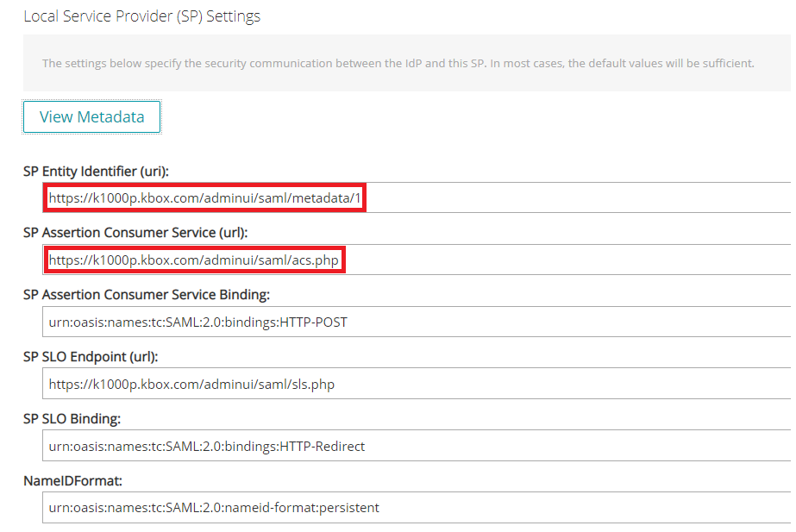This screenshot has height=532, width=796.
Task: Click the highlighted saml/acs.php URL text
Action: point(193,260)
